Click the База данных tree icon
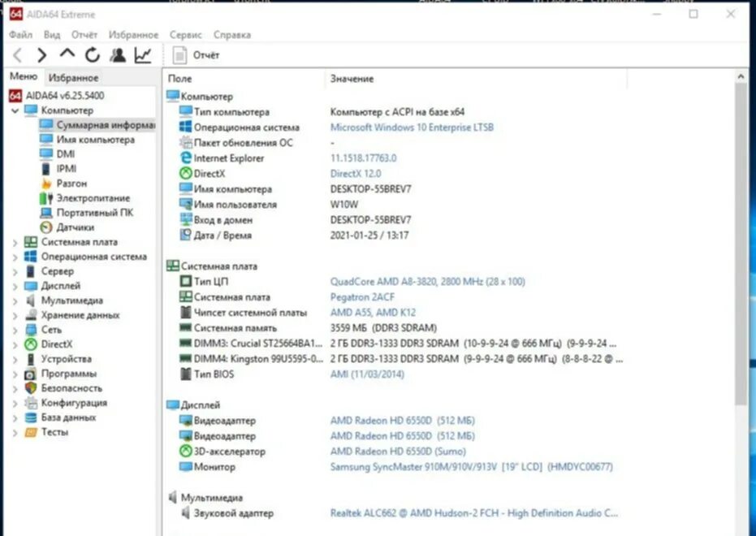756x536 pixels. point(31,417)
